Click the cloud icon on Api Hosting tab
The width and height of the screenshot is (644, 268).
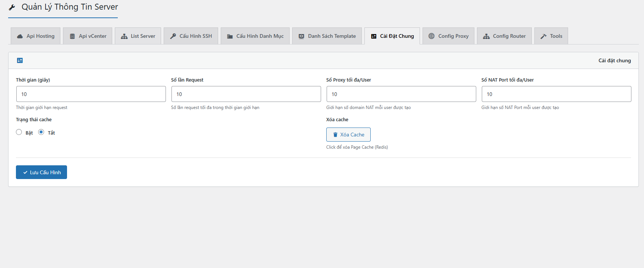pos(20,36)
